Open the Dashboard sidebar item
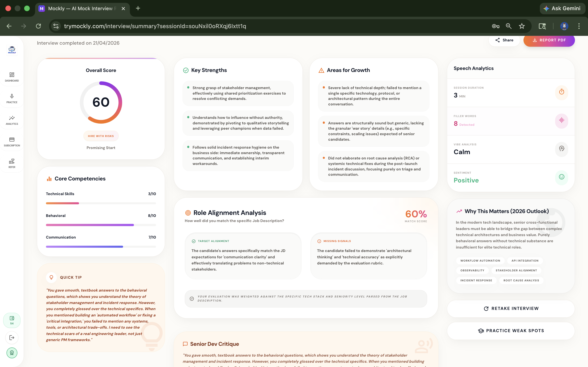588x367 pixels. pyautogui.click(x=12, y=77)
